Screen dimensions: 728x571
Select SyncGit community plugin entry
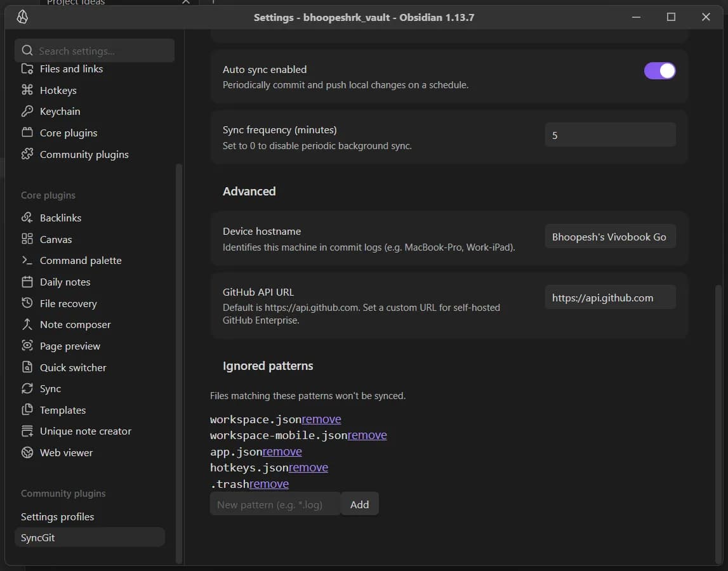pos(89,537)
